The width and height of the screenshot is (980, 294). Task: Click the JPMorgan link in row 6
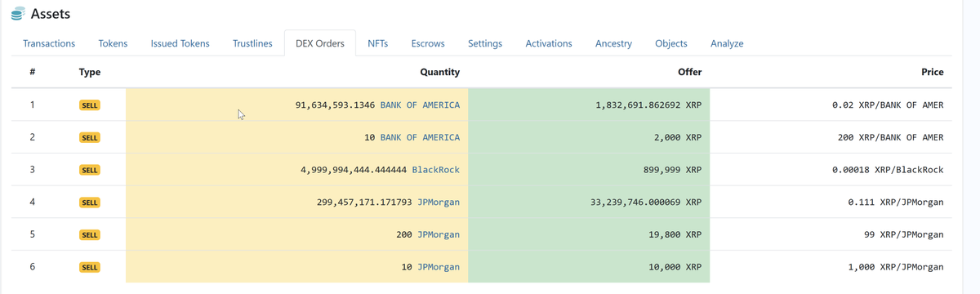pyautogui.click(x=439, y=267)
